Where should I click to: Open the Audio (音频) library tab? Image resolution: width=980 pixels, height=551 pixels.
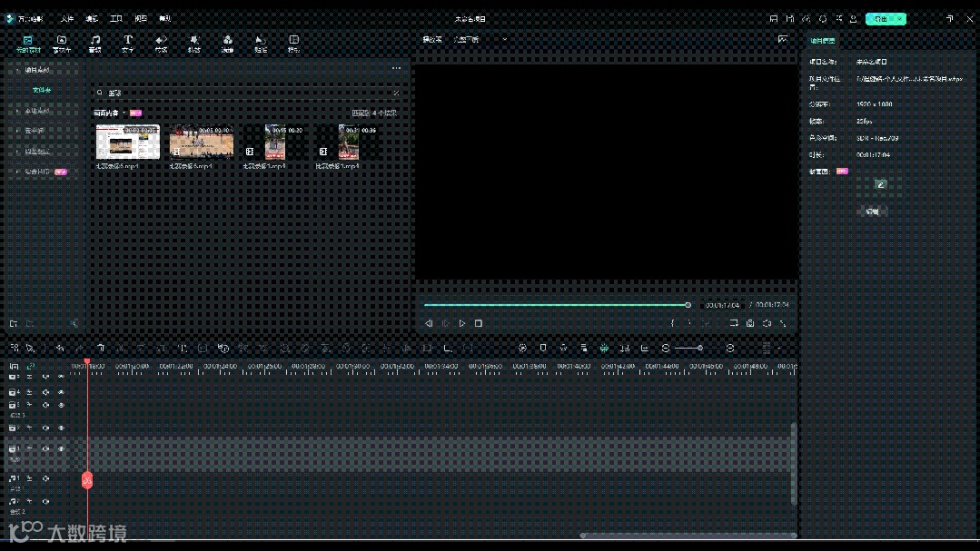[x=95, y=44]
